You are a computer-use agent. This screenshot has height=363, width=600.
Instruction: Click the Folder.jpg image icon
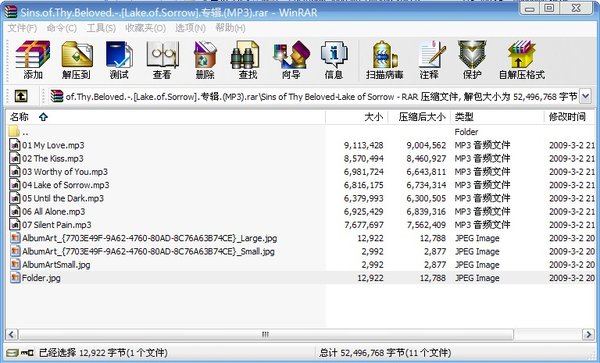click(x=15, y=278)
